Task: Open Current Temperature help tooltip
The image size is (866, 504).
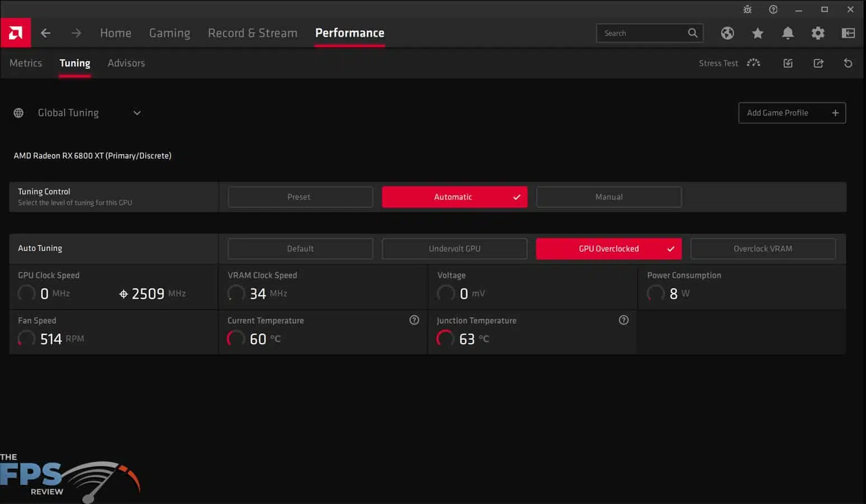Action: click(414, 320)
